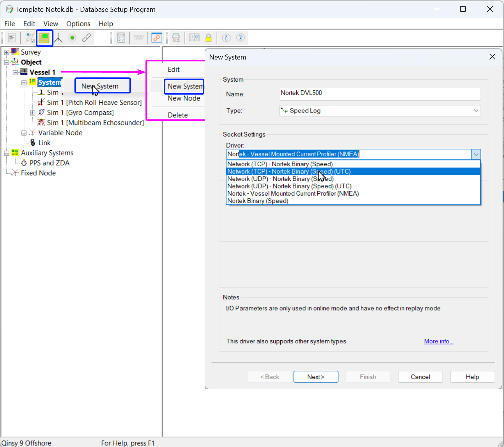This screenshot has height=447, width=504.
Task: Click the Variable Node tripod toolbar icon
Action: (58, 38)
